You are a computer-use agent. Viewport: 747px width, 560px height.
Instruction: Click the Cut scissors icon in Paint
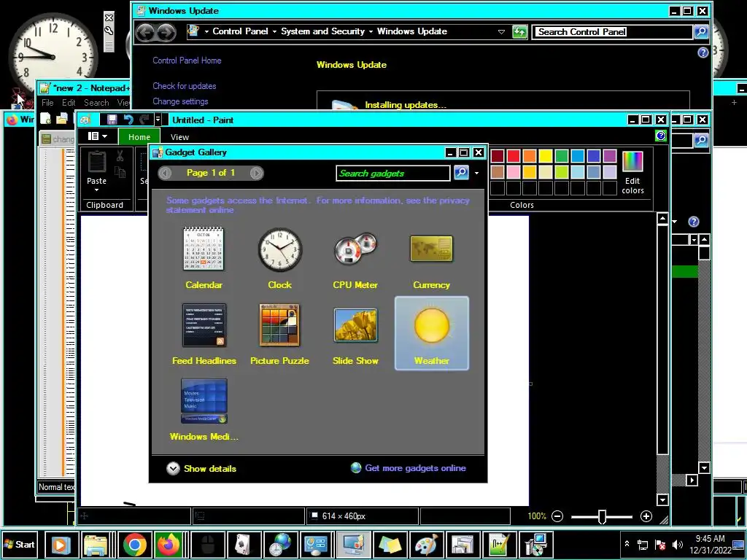[x=120, y=155]
